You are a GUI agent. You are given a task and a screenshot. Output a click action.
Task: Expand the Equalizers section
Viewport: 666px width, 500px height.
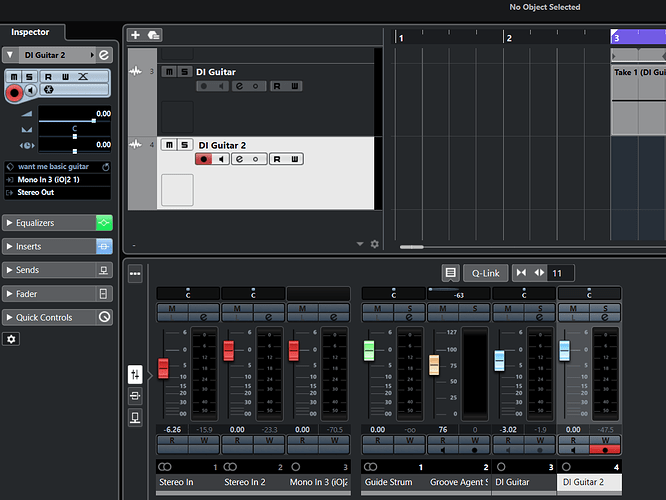9,223
